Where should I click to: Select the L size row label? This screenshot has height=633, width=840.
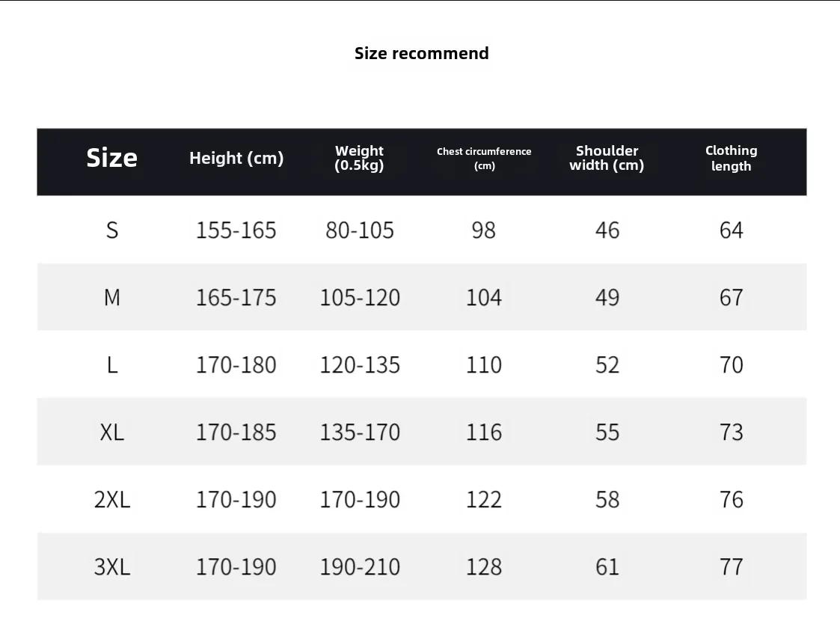[112, 365]
